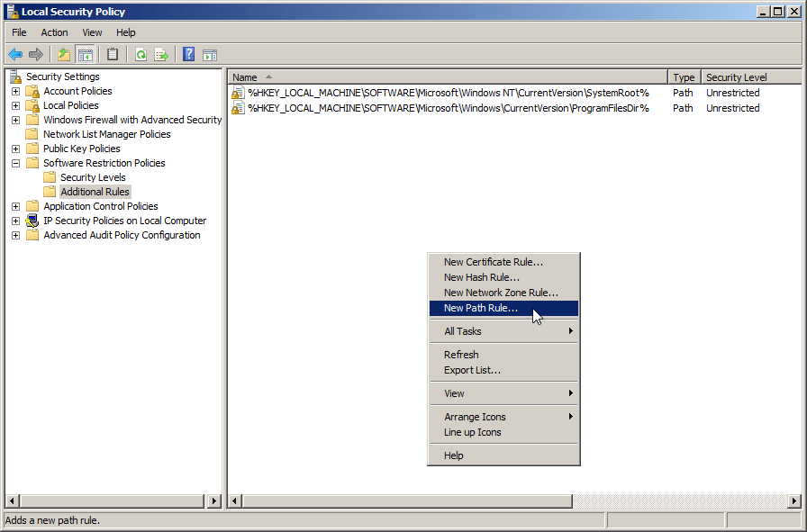Expand the Public Key Policies node

click(x=16, y=149)
